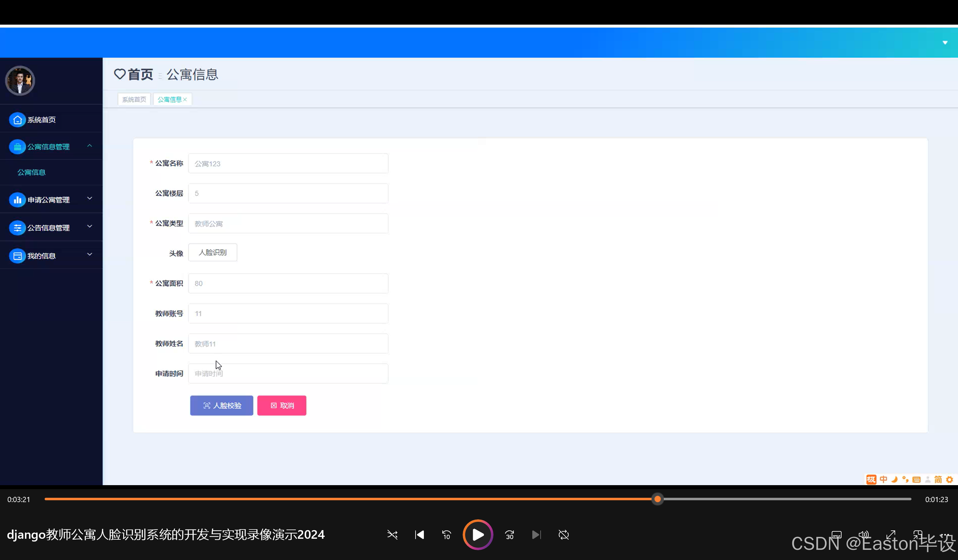The image size is (958, 560).
Task: Toggle the 中 Chinese input mode
Action: click(883, 479)
